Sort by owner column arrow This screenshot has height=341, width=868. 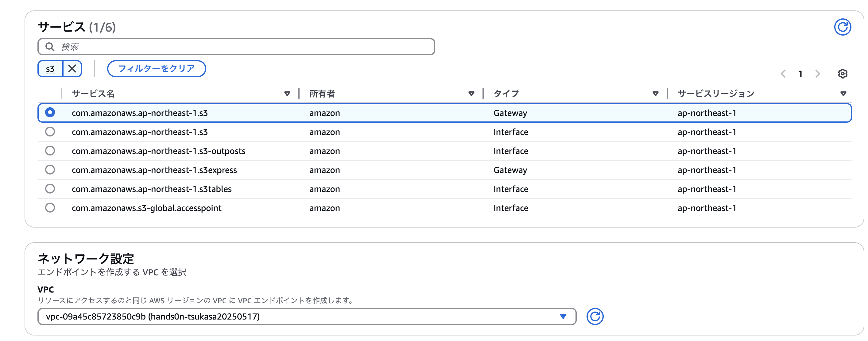[x=471, y=94]
